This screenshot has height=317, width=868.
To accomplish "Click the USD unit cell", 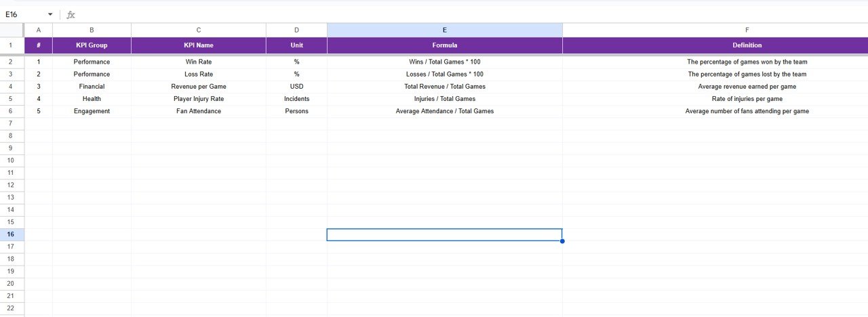I will coord(296,87).
